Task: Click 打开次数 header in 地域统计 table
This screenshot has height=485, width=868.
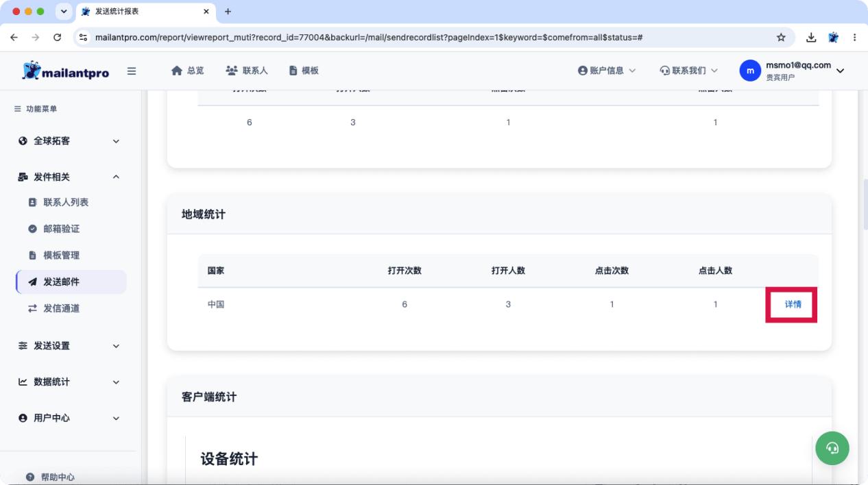Action: click(405, 271)
